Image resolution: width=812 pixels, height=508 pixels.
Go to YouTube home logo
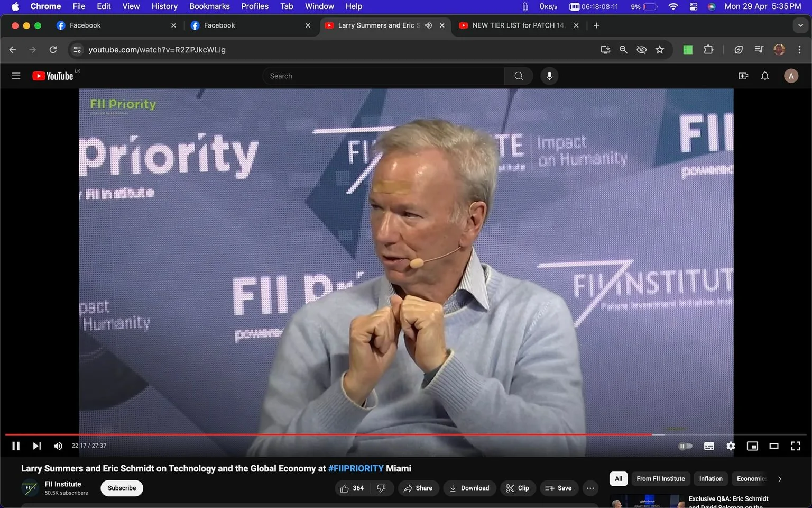point(53,76)
